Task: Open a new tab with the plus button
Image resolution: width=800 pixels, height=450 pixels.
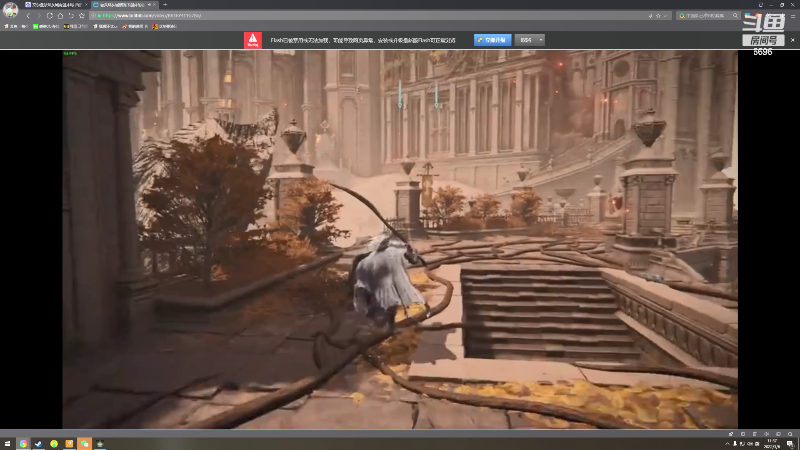Action: click(165, 5)
